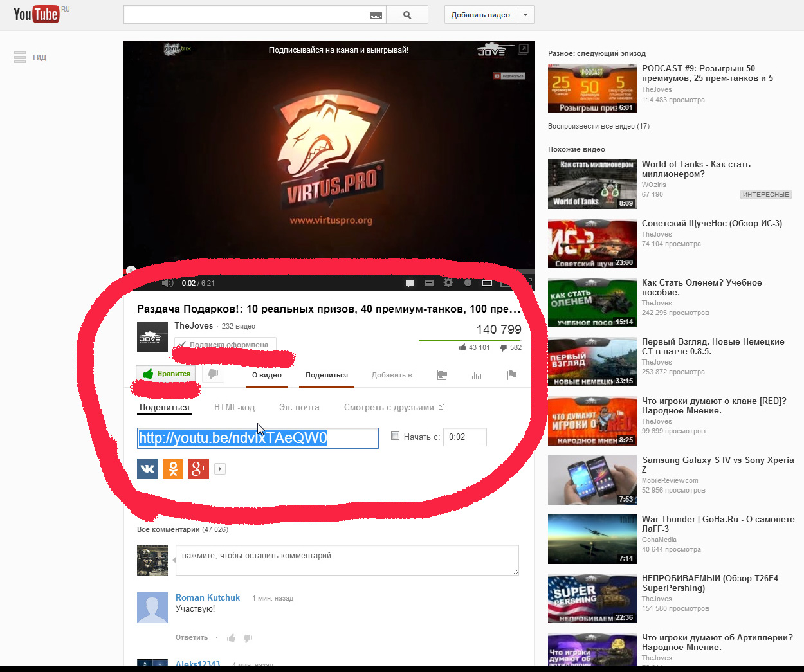804x672 pixels.
Task: Switch to the 'Эл. почта' sub-tab
Action: (299, 407)
